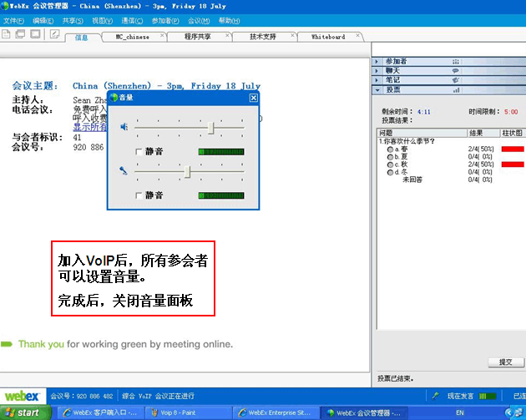
Task: Click the annotation pencil toolbar icon
Action: (x=54, y=34)
